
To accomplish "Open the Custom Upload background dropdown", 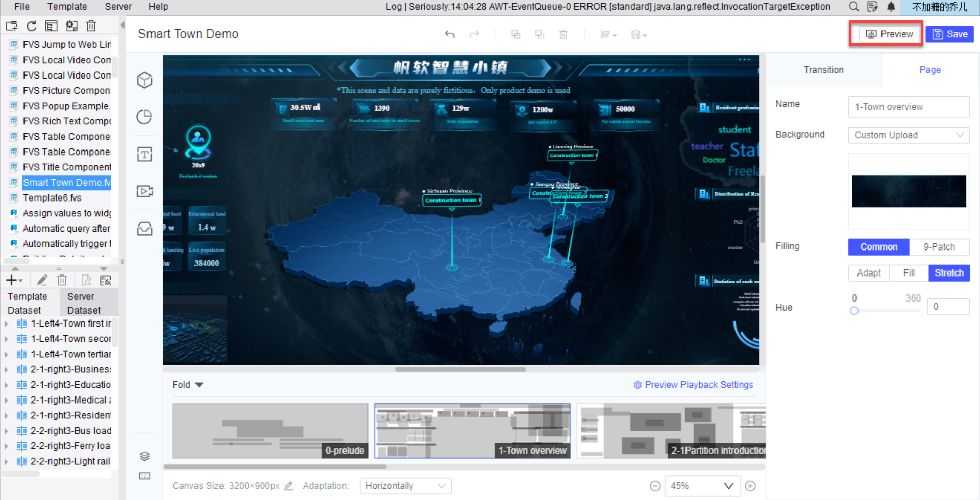I will 909,135.
